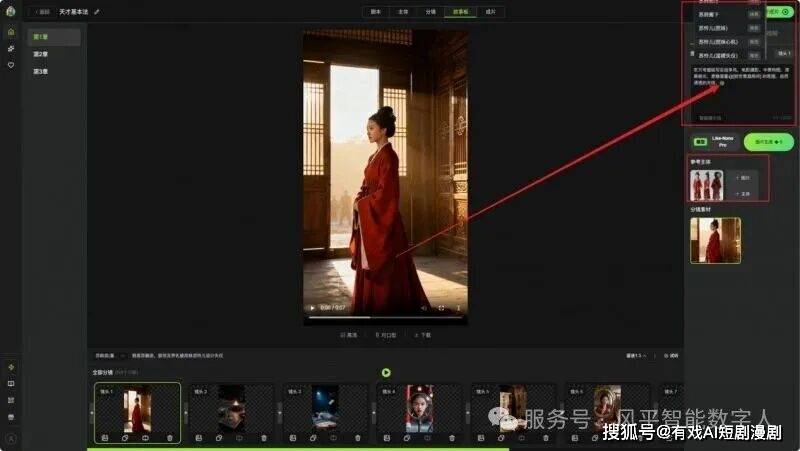Image resolution: width=800 pixels, height=451 pixels.
Task: Click the green generate button
Action: click(768, 142)
